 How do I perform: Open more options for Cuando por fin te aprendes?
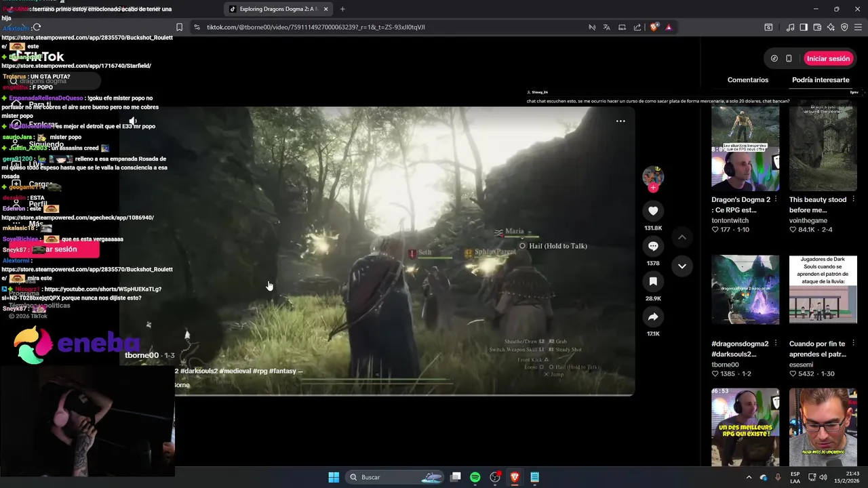853,344
